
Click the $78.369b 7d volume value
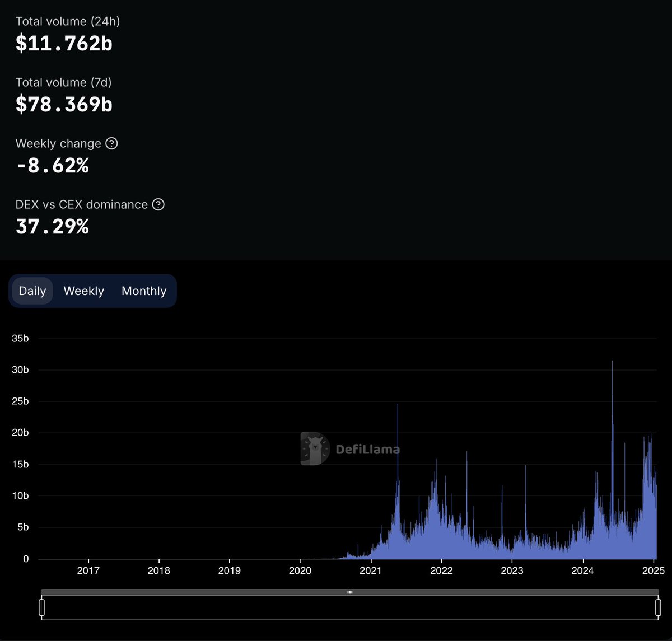64,104
